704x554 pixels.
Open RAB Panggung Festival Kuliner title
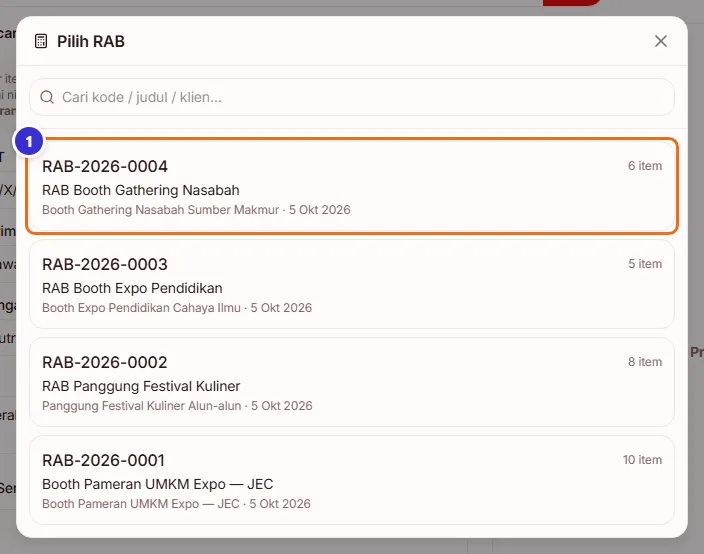pyautogui.click(x=141, y=386)
